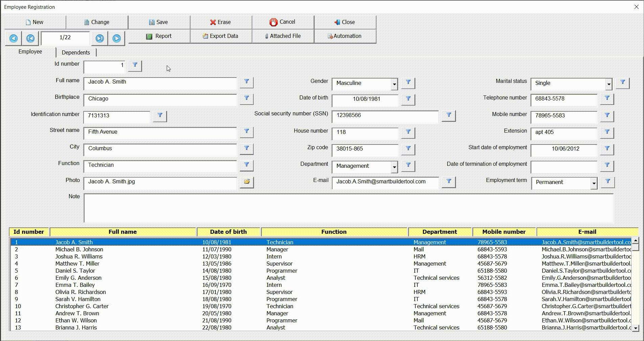Filter records by Mobile number

pos(606,116)
